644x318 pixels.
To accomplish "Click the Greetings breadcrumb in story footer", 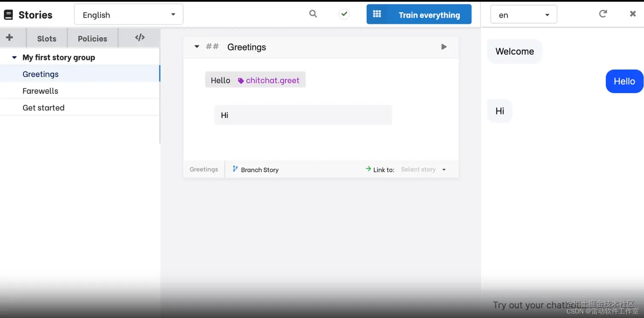I will click(x=204, y=169).
